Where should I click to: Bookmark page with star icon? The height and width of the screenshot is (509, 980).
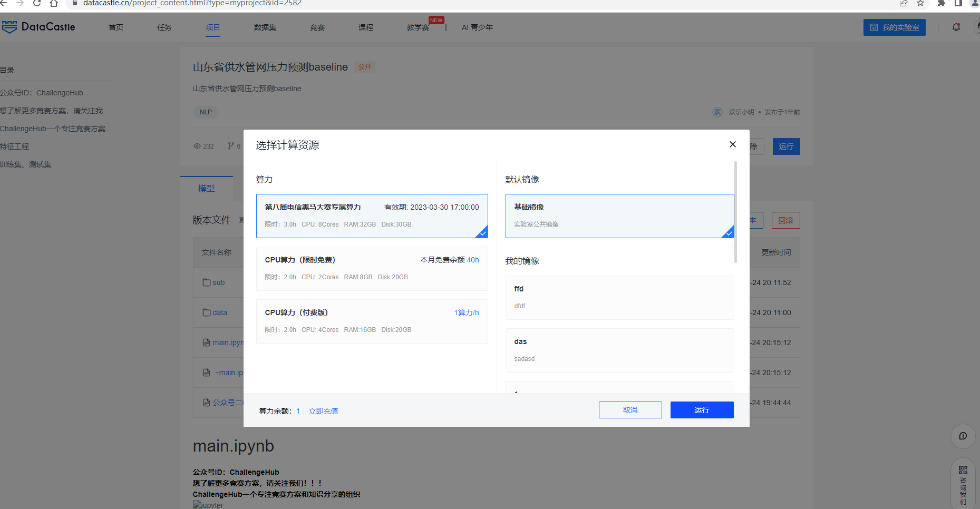coord(920,3)
